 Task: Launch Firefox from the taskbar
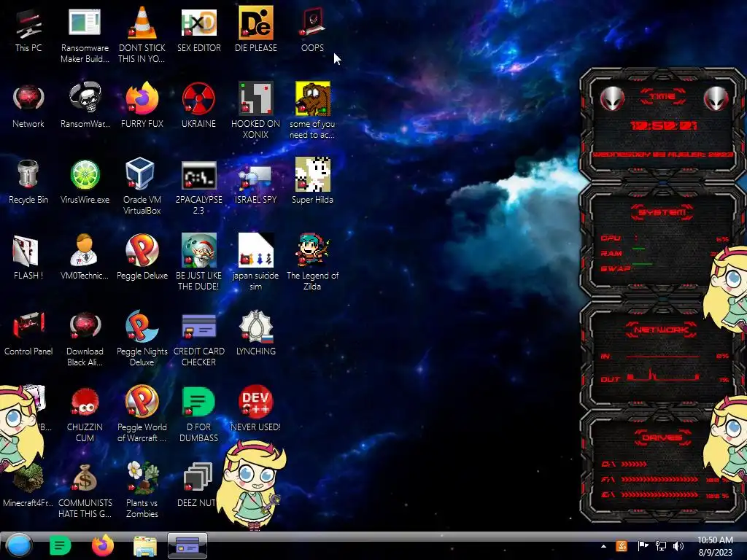pos(102,545)
